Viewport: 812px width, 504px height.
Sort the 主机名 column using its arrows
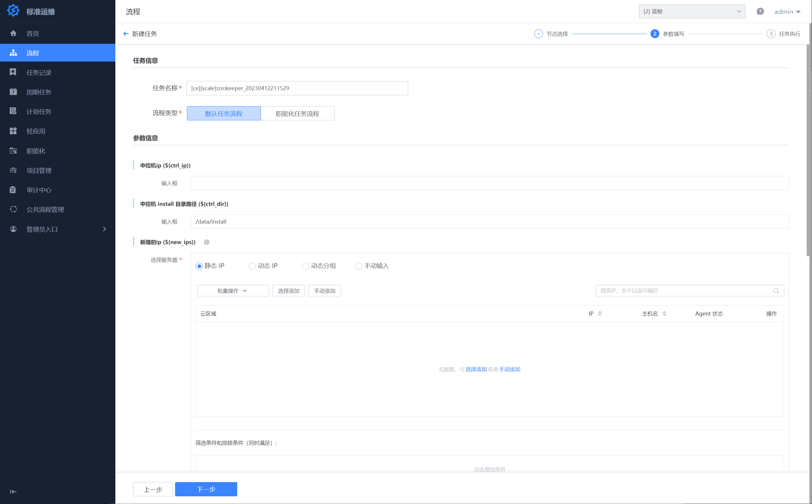[x=664, y=314]
